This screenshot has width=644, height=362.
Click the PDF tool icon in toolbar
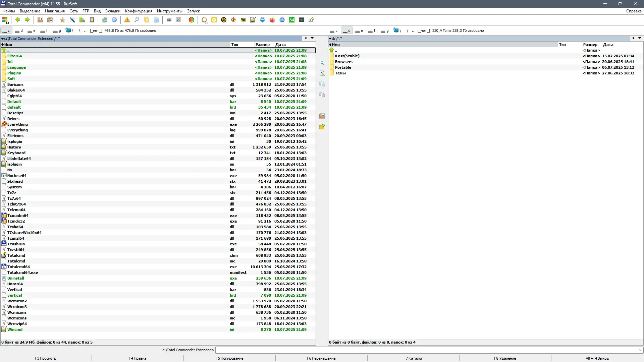(x=243, y=20)
